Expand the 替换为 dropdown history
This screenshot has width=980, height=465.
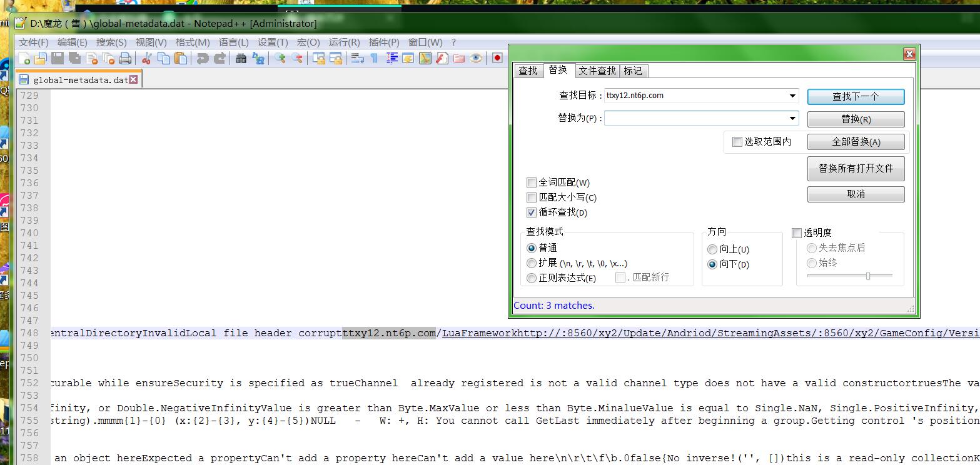792,118
